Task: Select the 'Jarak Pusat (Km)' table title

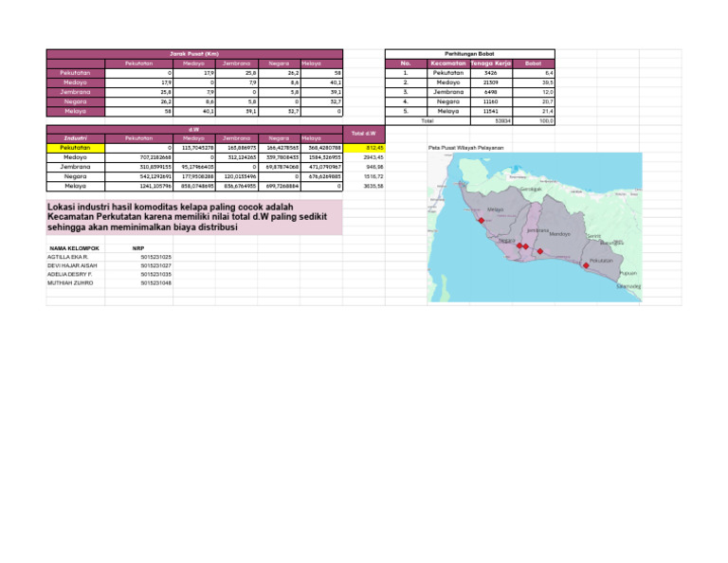Action: 194,54
